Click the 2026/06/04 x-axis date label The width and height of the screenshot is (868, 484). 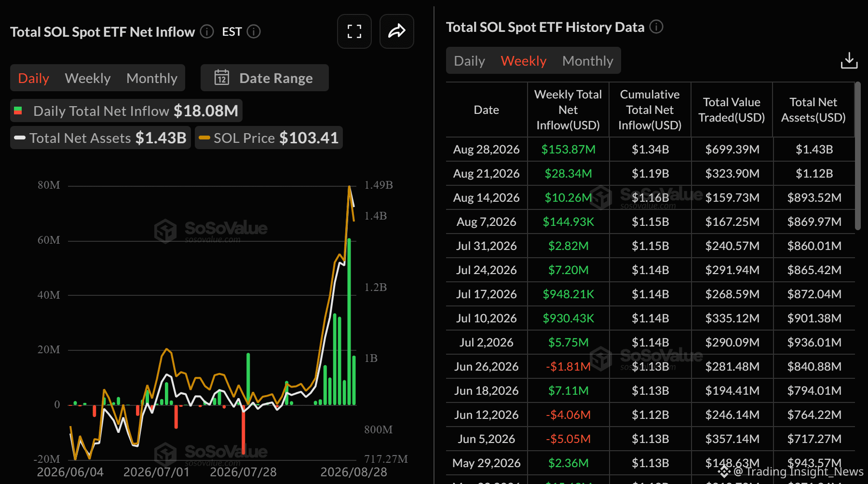(x=70, y=472)
